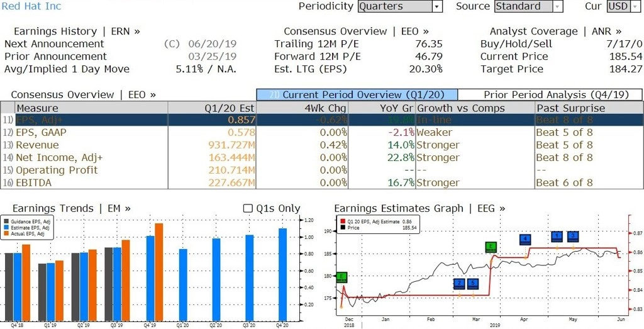This screenshot has width=644, height=329.
Task: Select the Revenue measure row
Action: (x=321, y=145)
